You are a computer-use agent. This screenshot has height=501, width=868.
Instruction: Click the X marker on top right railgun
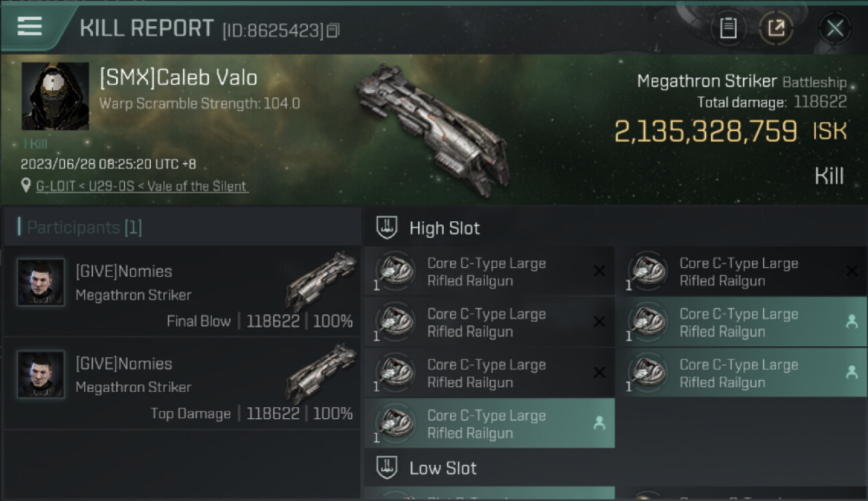[x=851, y=271]
